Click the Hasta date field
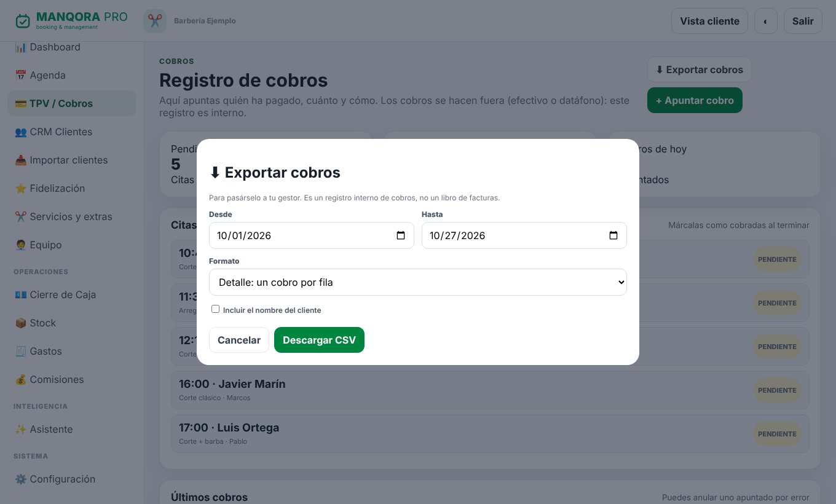The width and height of the screenshot is (836, 504). [524, 235]
